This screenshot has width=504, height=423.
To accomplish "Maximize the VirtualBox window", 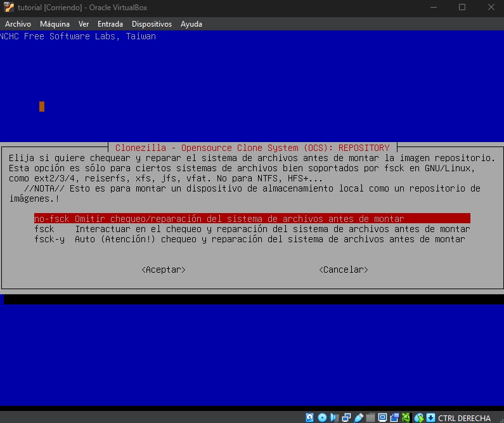I will (462, 7).
